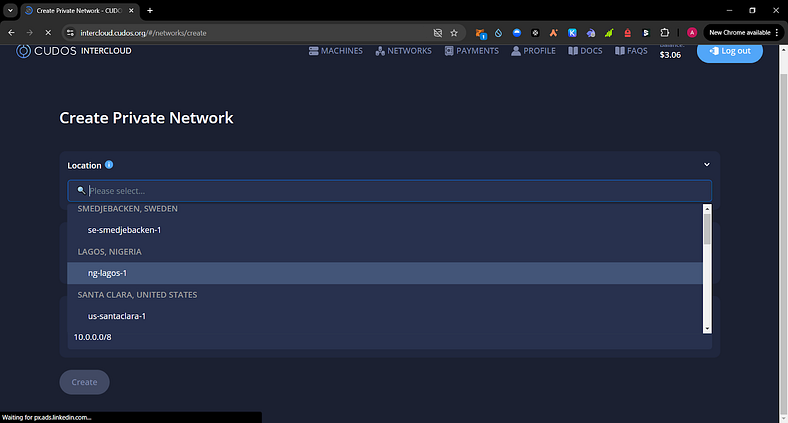788x423 pixels.
Task: Collapse the Location section chevron
Action: point(707,165)
